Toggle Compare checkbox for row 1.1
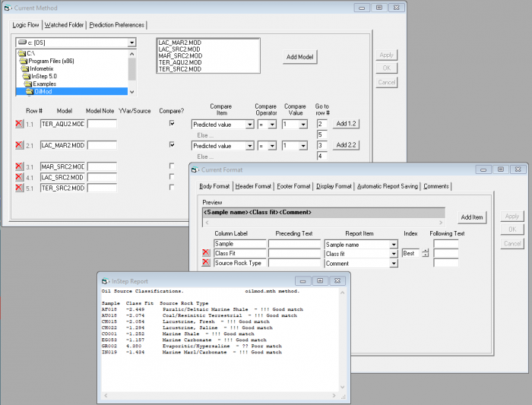The image size is (532, 405). click(x=172, y=123)
